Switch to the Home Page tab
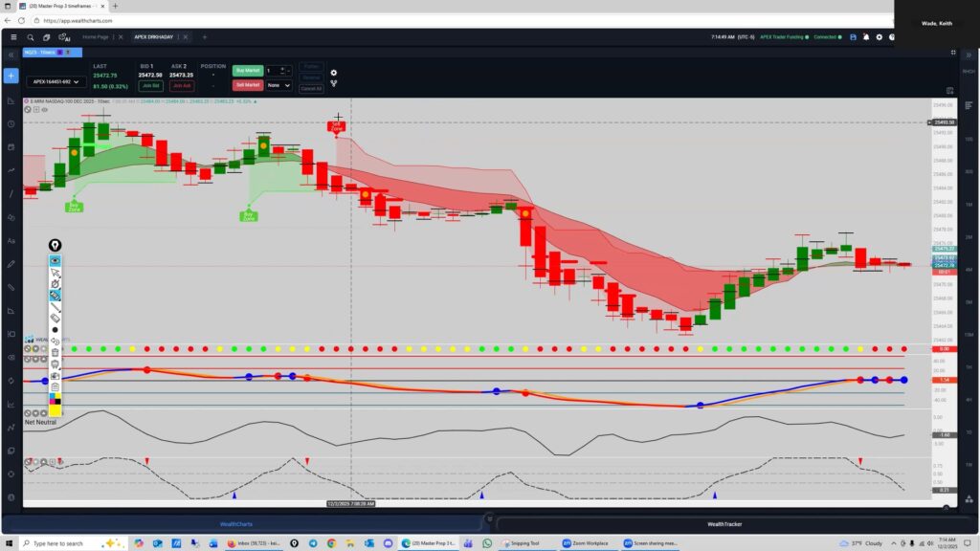980x551 pixels. pos(96,37)
